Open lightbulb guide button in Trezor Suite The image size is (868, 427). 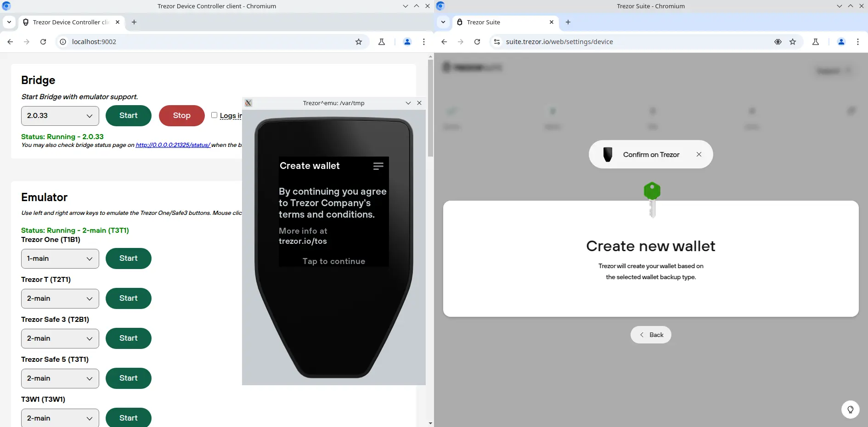(x=851, y=410)
